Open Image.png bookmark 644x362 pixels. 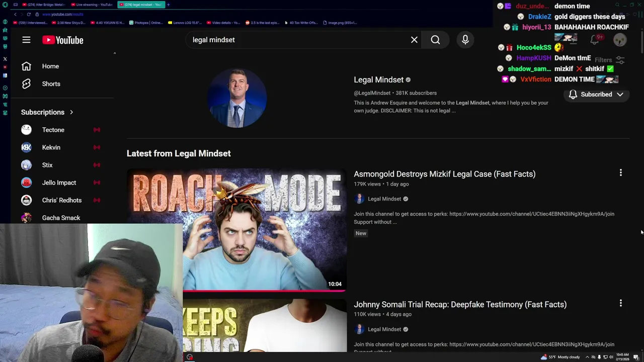tap(340, 23)
